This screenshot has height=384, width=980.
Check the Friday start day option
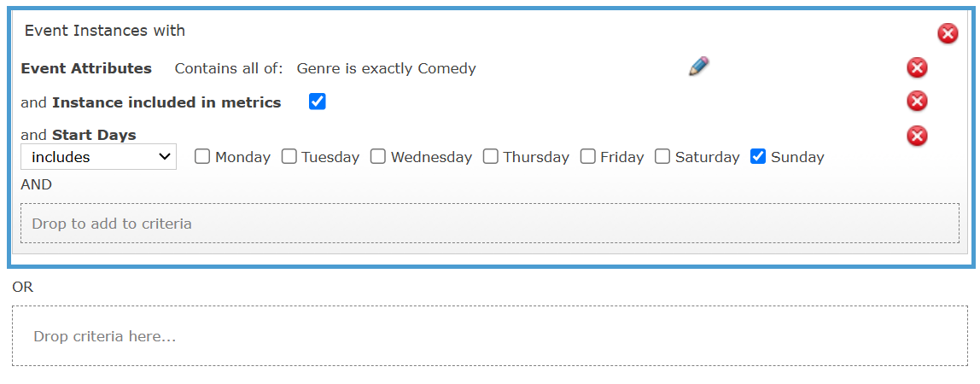[587, 156]
